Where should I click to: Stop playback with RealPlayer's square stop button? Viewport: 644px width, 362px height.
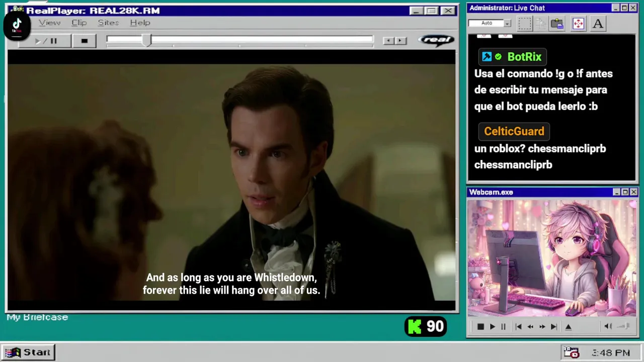(x=84, y=41)
